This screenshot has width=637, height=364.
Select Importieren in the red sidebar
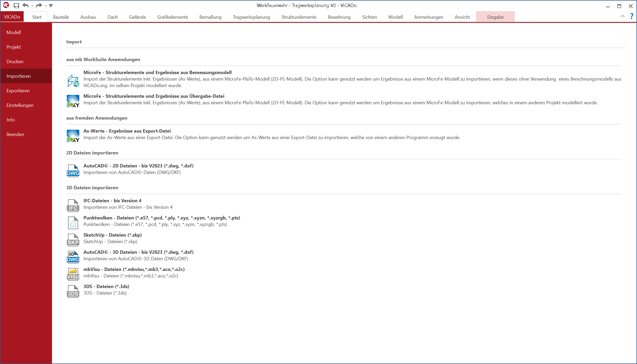pos(26,76)
